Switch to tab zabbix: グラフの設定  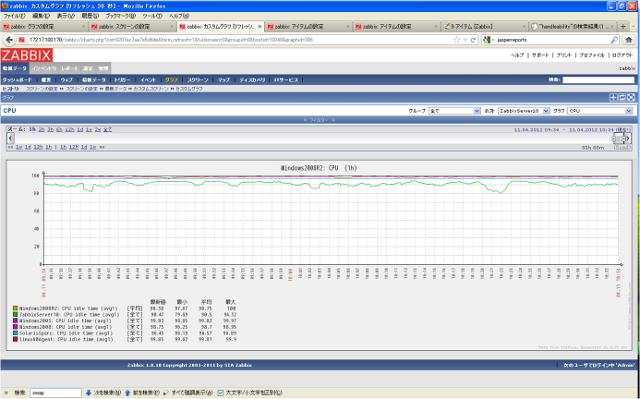pyautogui.click(x=44, y=27)
